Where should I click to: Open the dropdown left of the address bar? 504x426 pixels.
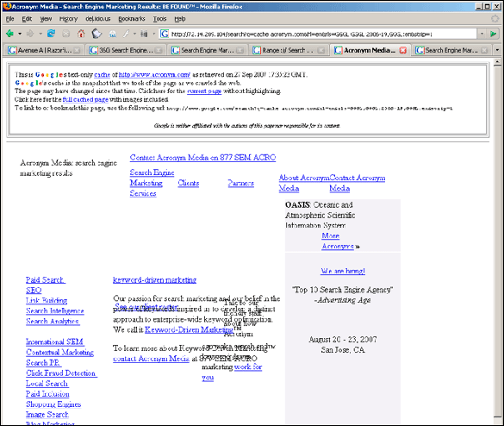click(154, 34)
